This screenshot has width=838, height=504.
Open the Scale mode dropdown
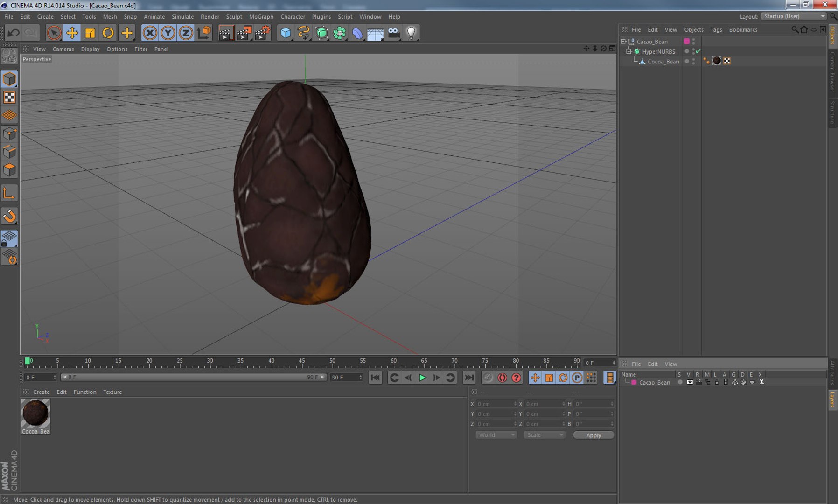[544, 435]
